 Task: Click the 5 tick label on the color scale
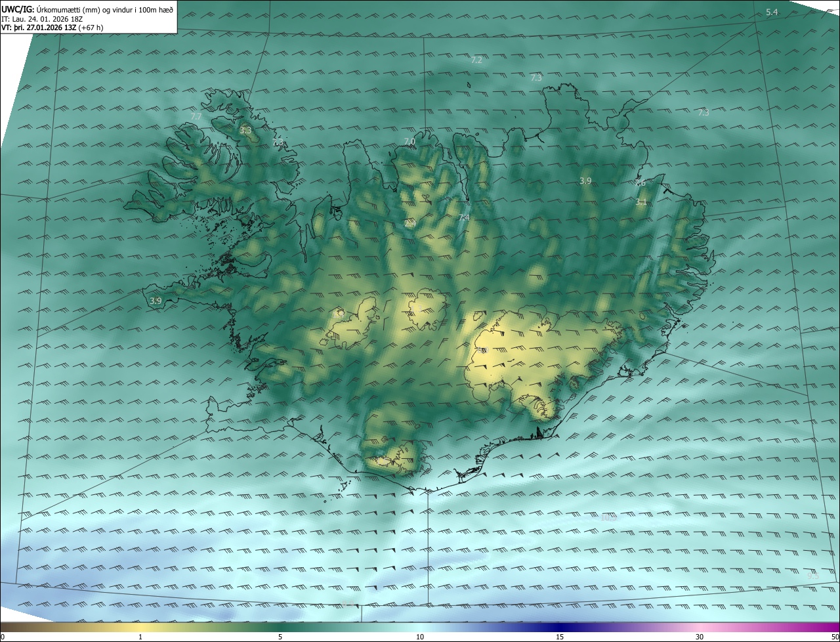pos(280,637)
